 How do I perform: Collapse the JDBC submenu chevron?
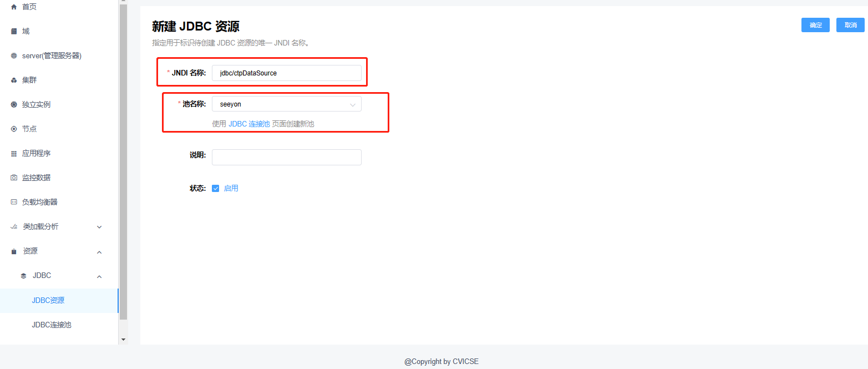point(99,276)
